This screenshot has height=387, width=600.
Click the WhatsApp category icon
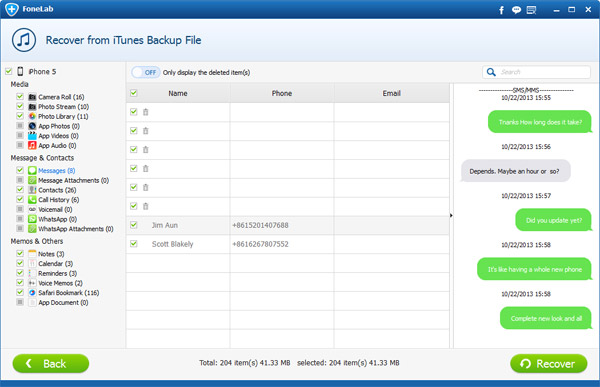[x=32, y=219]
